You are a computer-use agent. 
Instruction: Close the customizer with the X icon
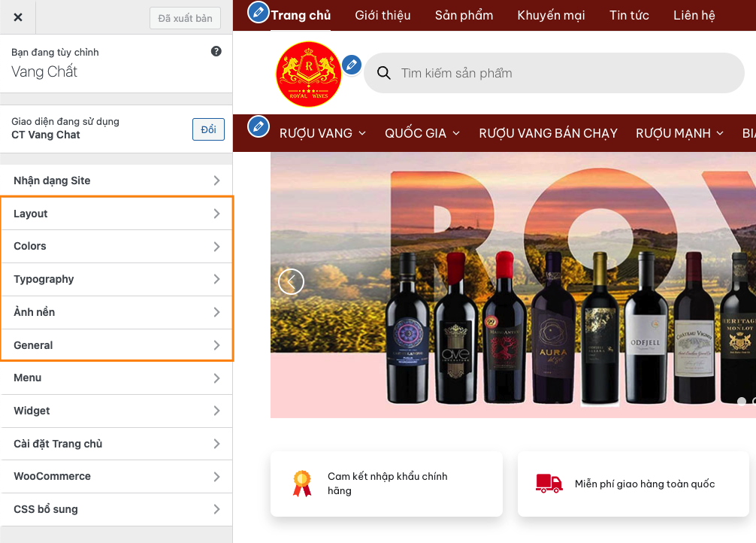18,17
